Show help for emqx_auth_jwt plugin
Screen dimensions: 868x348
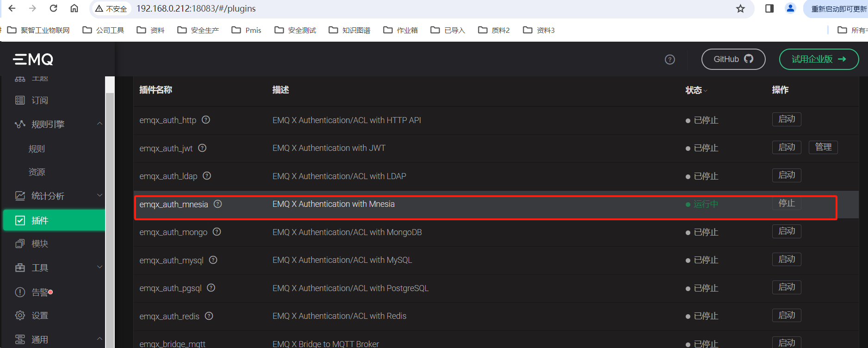pos(202,148)
